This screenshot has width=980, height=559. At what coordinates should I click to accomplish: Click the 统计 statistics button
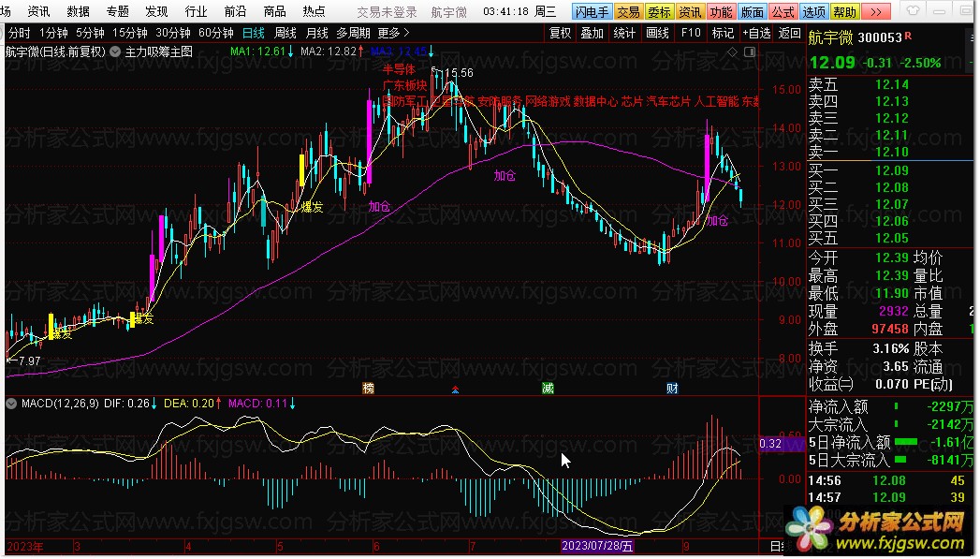(624, 33)
